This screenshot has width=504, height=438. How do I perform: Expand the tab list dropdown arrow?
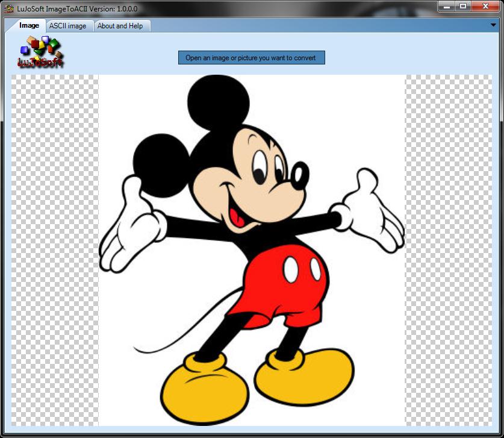point(493,25)
